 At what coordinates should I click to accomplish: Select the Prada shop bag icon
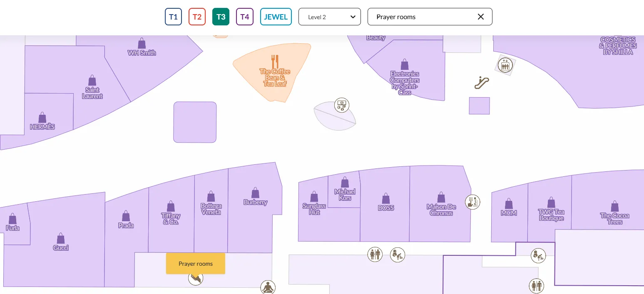pyautogui.click(x=126, y=216)
